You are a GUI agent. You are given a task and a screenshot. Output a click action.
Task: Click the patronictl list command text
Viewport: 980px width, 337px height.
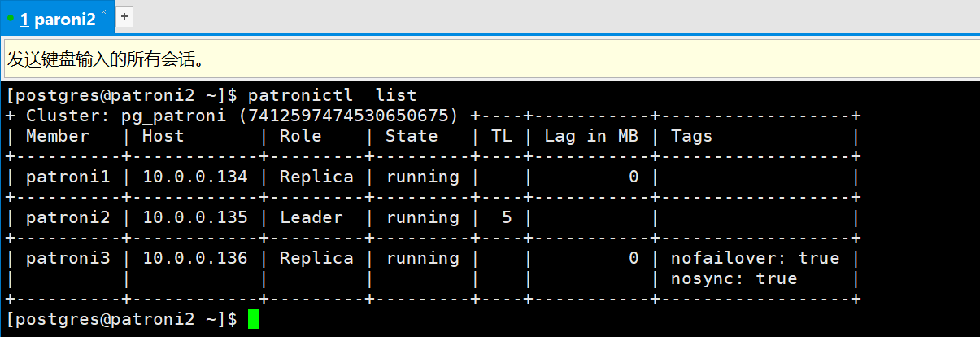332,95
